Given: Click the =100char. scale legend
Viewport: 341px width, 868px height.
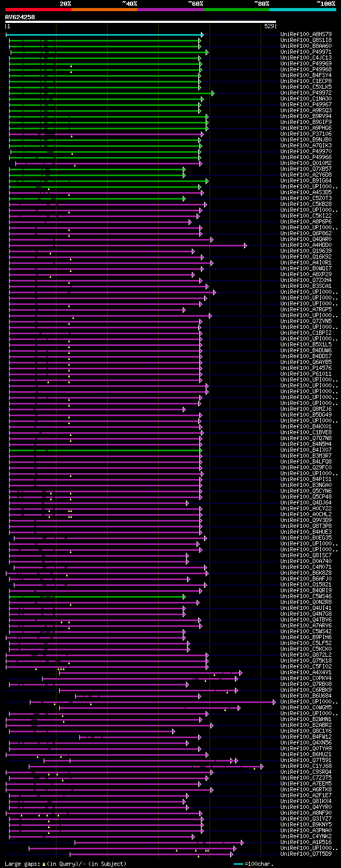Looking at the screenshot, I should click(x=253, y=864).
